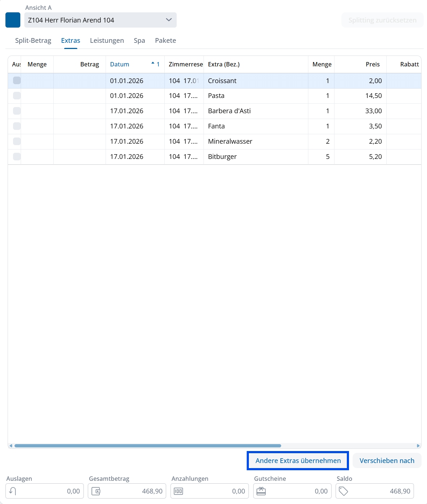
Task: Sort the table by Datum column header
Action: [120, 64]
